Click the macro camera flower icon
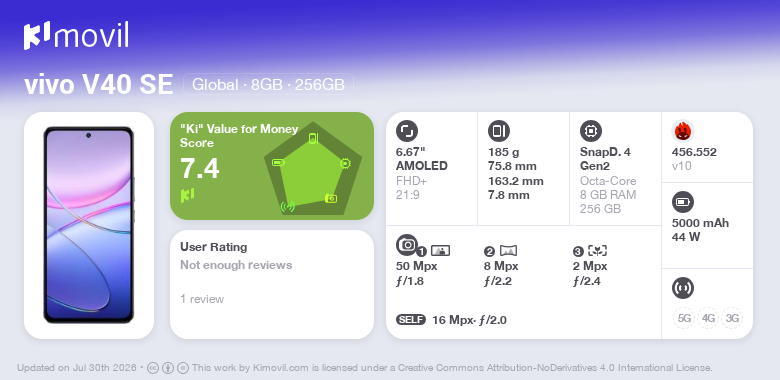 pyautogui.click(x=597, y=251)
